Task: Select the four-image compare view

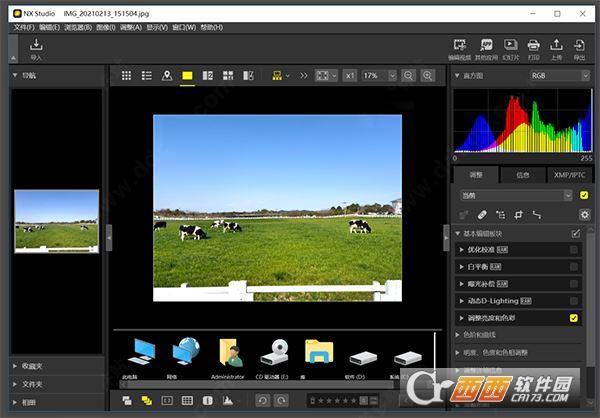Action: click(228, 75)
